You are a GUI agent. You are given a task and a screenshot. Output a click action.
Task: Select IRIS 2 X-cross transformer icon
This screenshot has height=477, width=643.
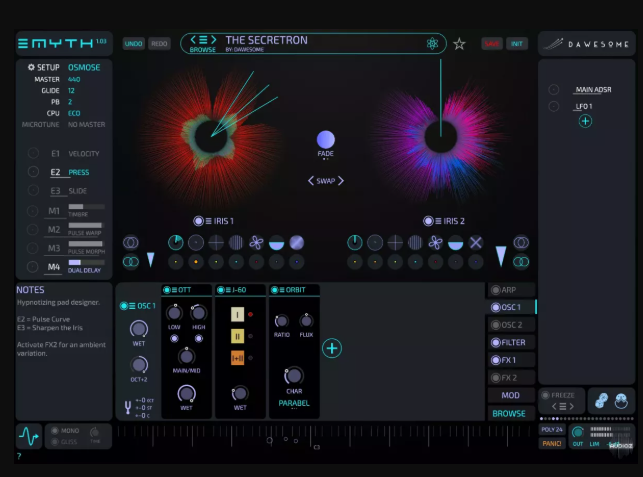pos(476,243)
